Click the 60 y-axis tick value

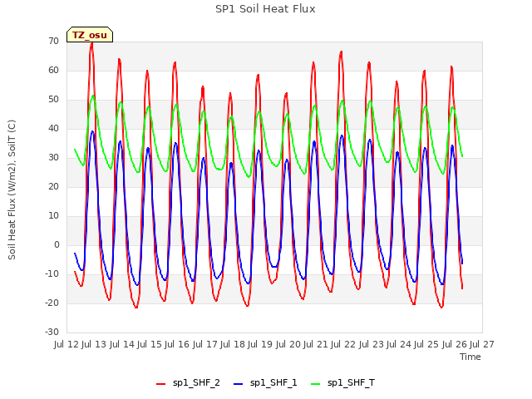click(53, 70)
